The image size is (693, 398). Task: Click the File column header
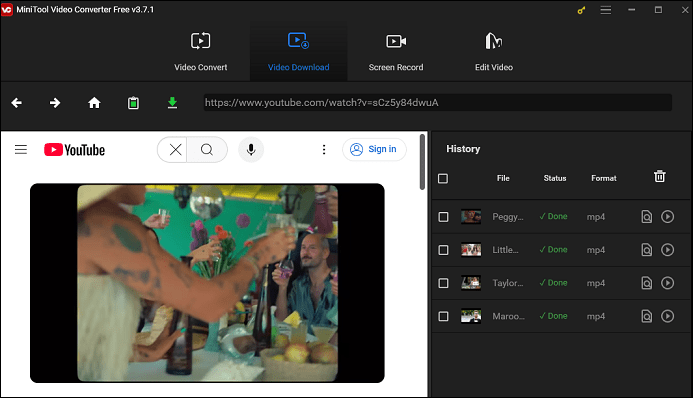pyautogui.click(x=503, y=178)
